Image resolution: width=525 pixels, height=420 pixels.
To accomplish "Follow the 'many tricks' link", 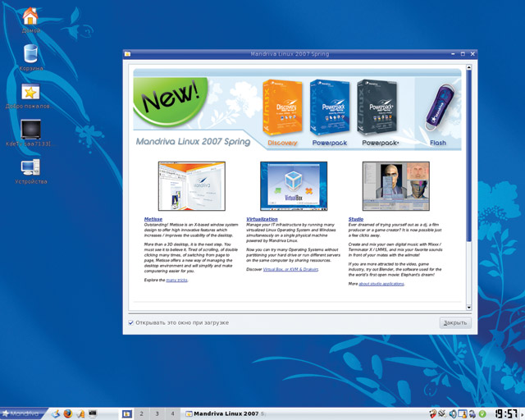I will click(177, 280).
